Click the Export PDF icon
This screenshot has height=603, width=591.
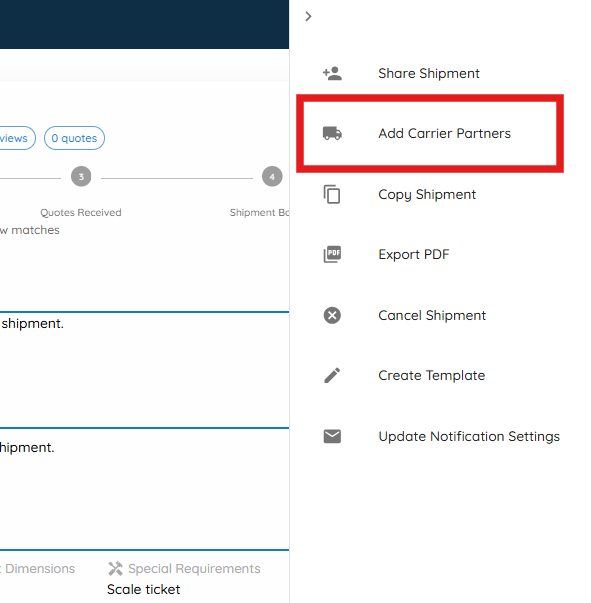[332, 254]
